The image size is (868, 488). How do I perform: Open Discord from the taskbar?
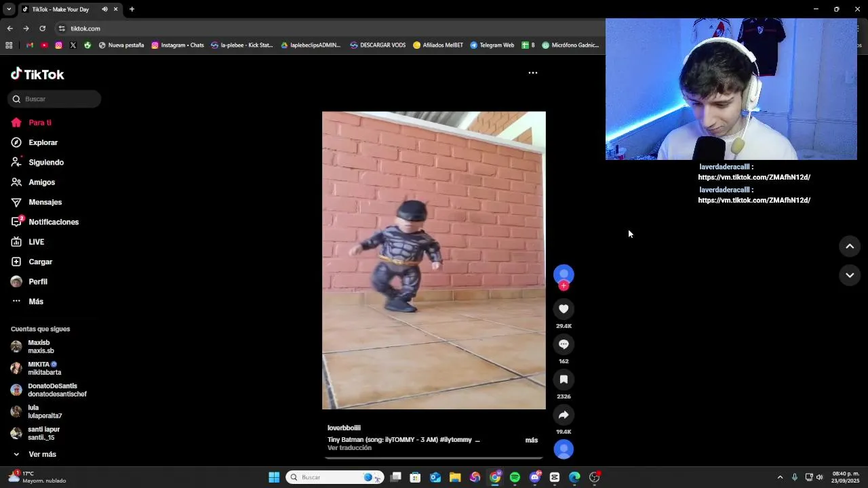click(535, 478)
